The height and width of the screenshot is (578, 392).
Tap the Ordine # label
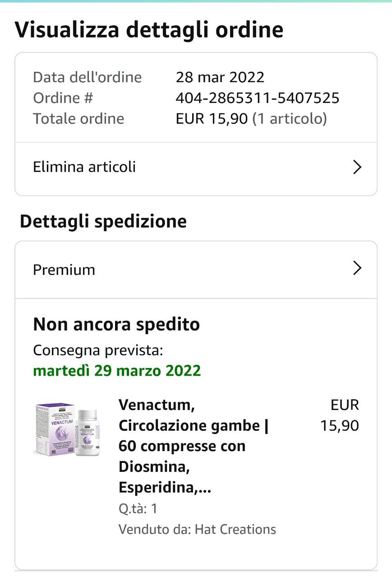63,98
